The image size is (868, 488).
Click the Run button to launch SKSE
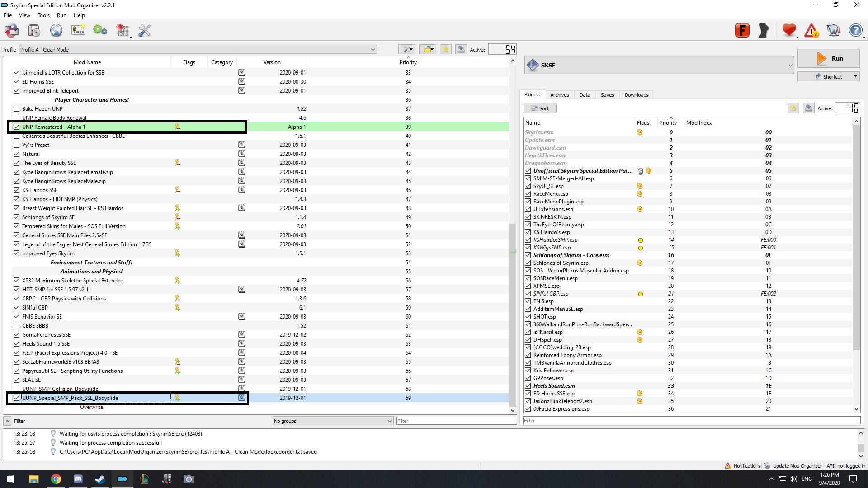[x=828, y=58]
